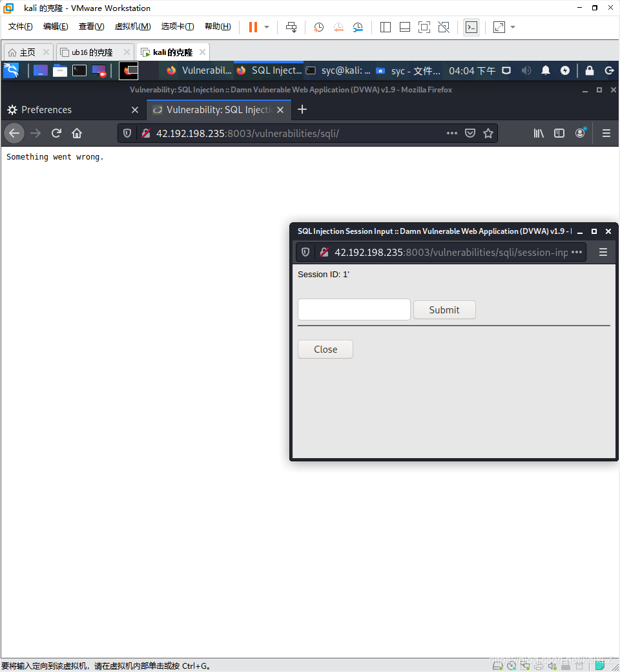
Task: Close the kali 的克隆 VM tab
Action: coord(202,52)
